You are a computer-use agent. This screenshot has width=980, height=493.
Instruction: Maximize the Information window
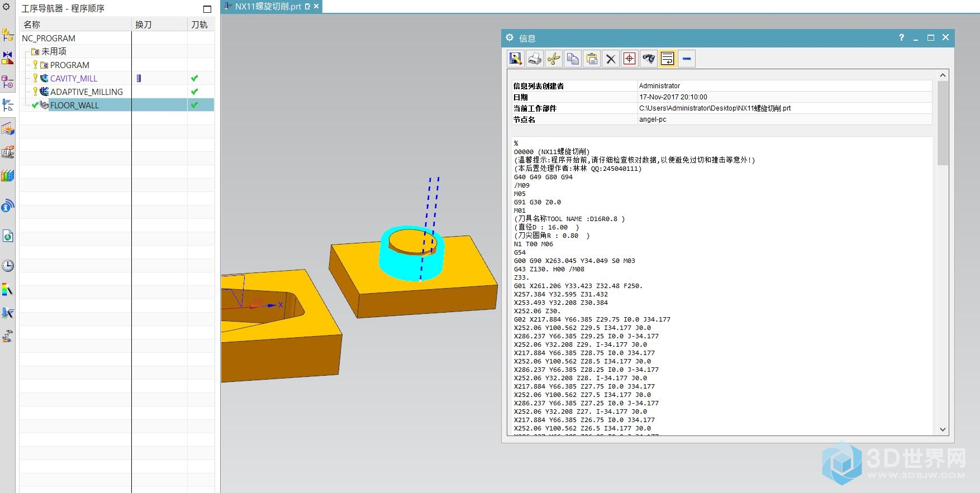(931, 37)
